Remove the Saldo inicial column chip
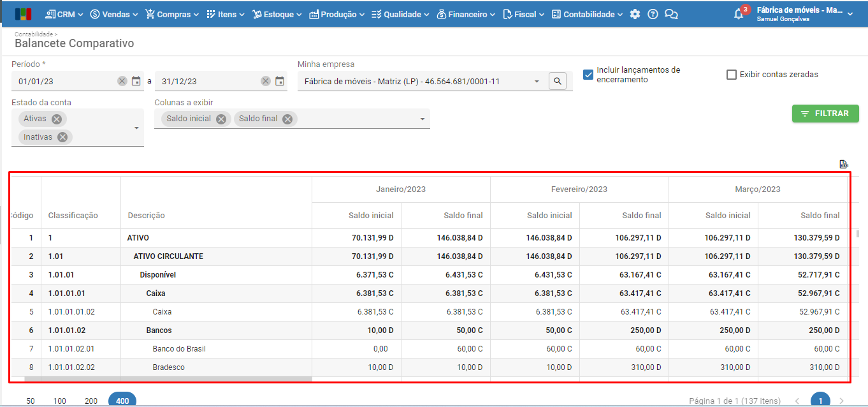This screenshot has height=407, width=868. click(221, 119)
